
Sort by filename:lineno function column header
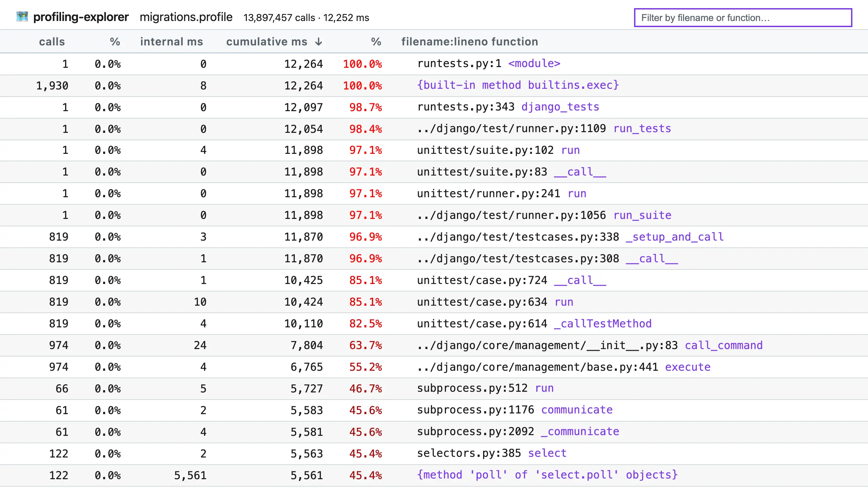click(469, 42)
